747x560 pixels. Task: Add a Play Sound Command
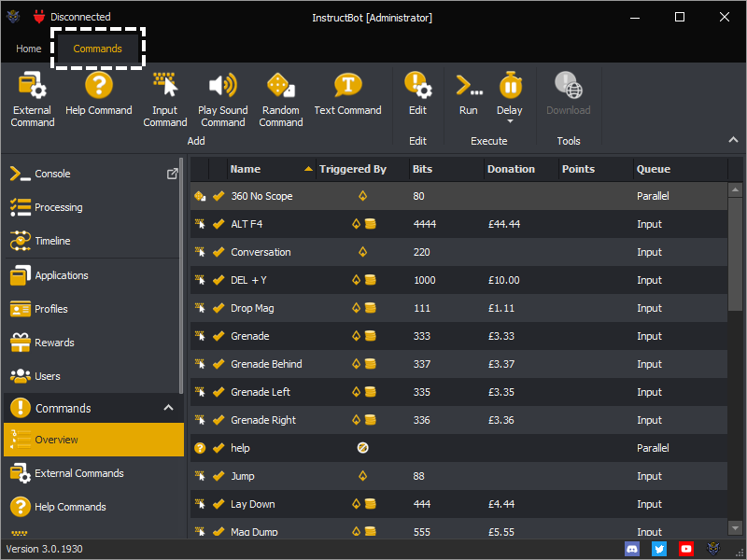222,98
